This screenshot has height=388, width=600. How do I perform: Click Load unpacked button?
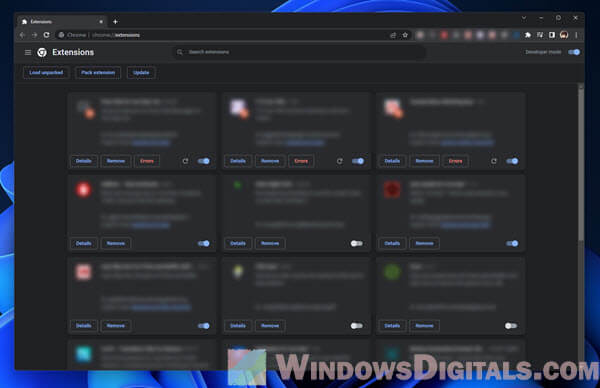click(x=46, y=73)
